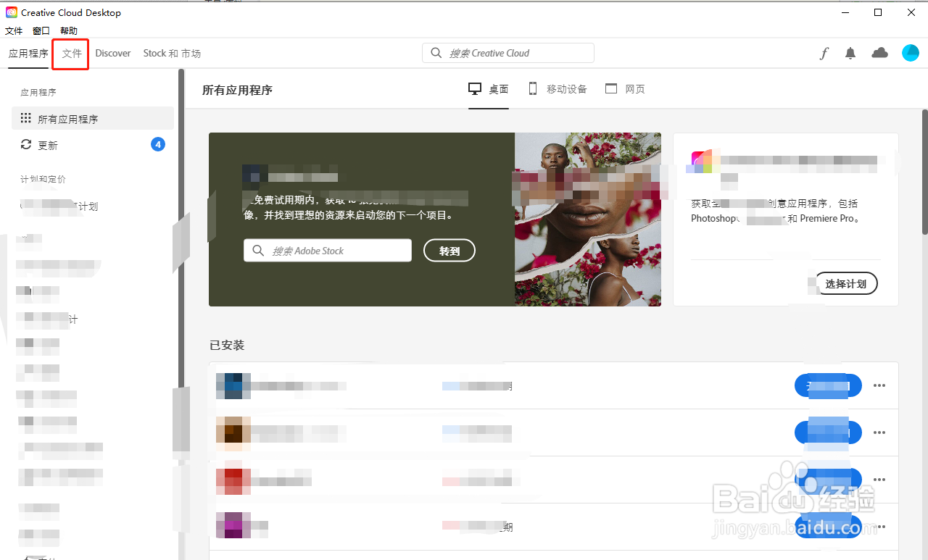Switch to the 文件 tab in navigation
Screen dimensions: 928x560
[72, 54]
